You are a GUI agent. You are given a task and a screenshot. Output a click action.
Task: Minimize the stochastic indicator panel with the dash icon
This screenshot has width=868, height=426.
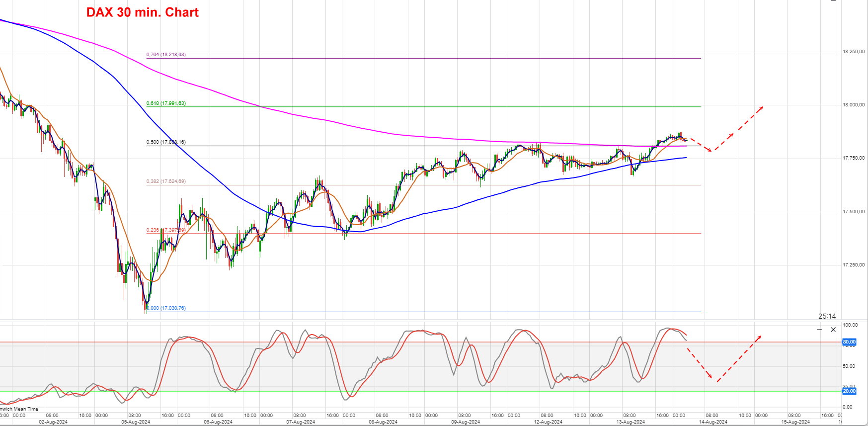(819, 330)
